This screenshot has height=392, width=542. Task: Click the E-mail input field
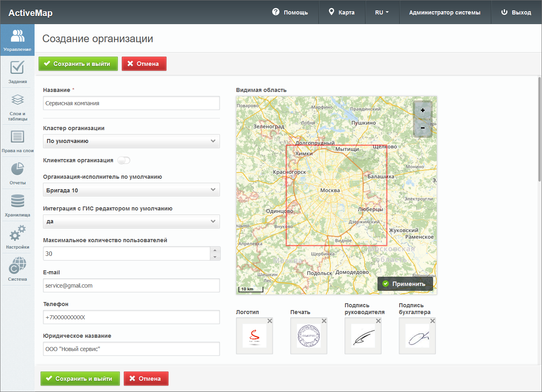click(131, 286)
